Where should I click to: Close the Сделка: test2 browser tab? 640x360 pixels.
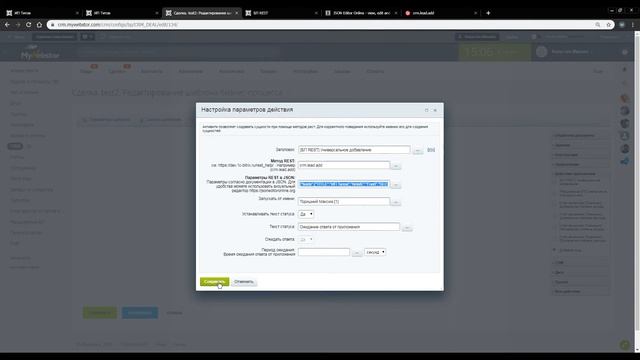[237, 13]
